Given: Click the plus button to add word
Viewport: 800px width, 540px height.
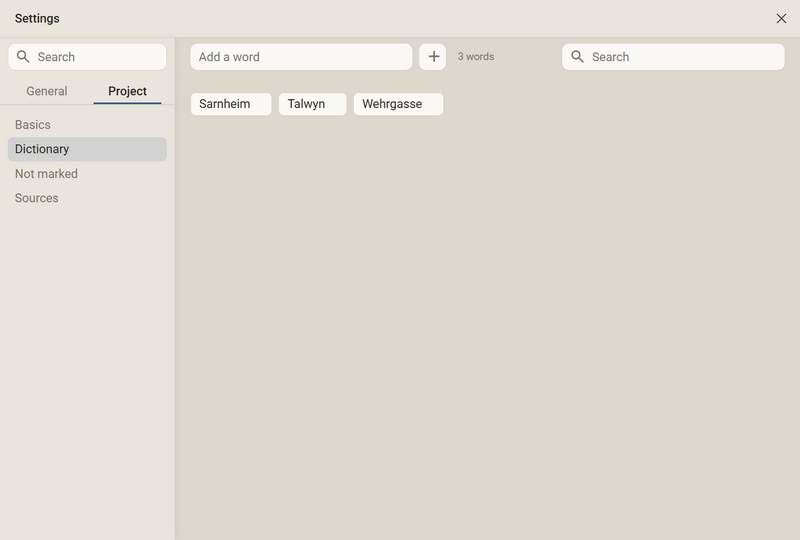Looking at the screenshot, I should (433, 57).
